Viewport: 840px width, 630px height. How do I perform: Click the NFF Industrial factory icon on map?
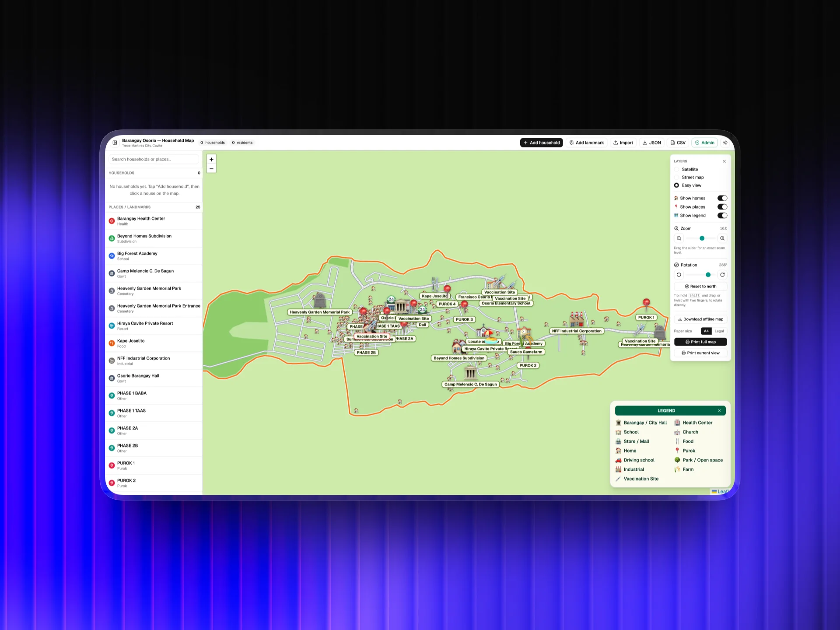(x=577, y=319)
